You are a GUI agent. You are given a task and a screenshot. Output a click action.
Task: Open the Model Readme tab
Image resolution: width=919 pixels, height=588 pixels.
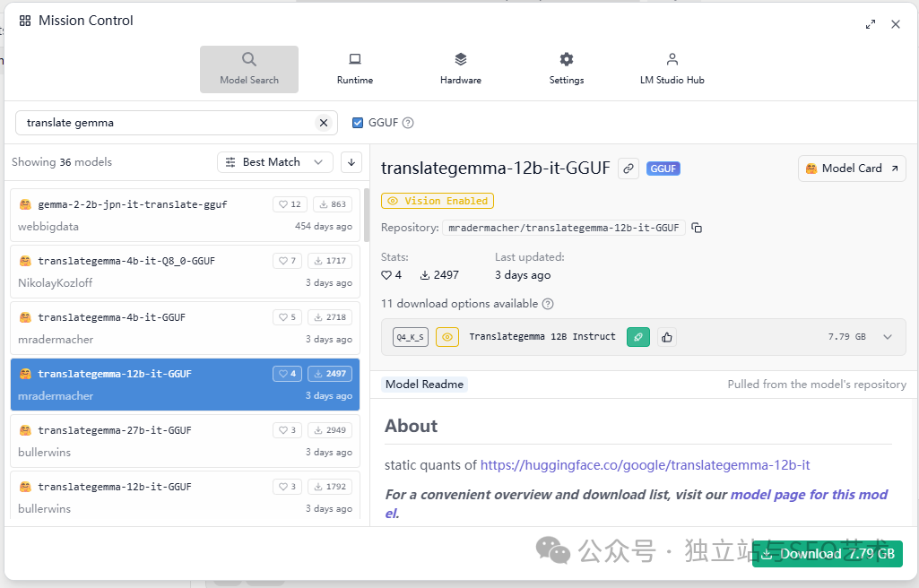424,385
